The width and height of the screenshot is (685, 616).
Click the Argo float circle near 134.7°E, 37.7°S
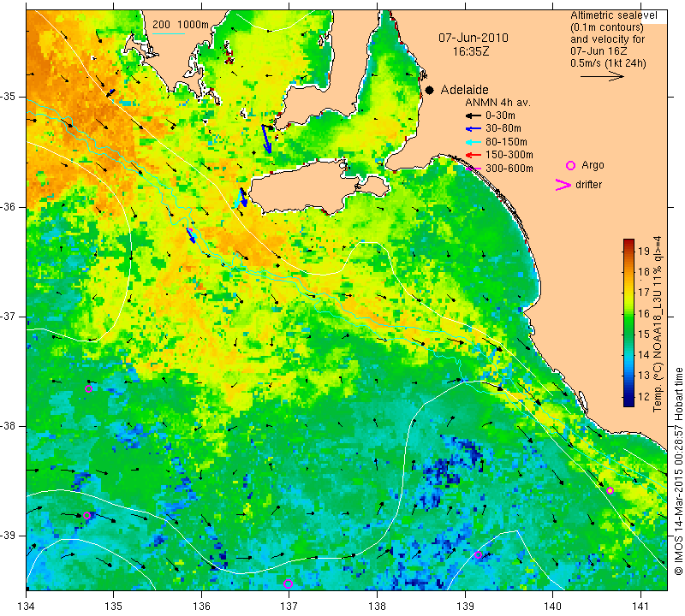click(x=89, y=389)
